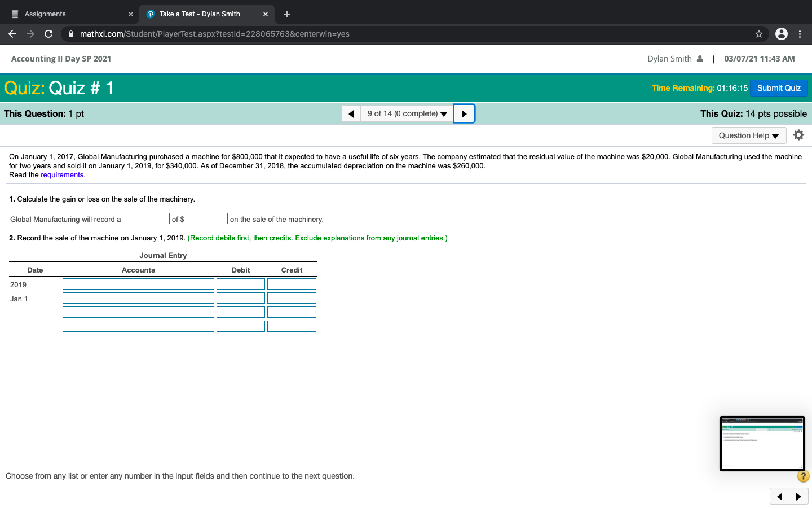
Task: Open the gain or loss selection box
Action: coord(155,218)
